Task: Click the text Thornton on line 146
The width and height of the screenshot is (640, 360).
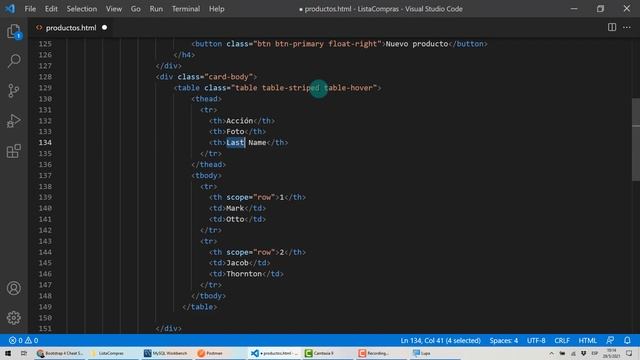Action: (244, 274)
